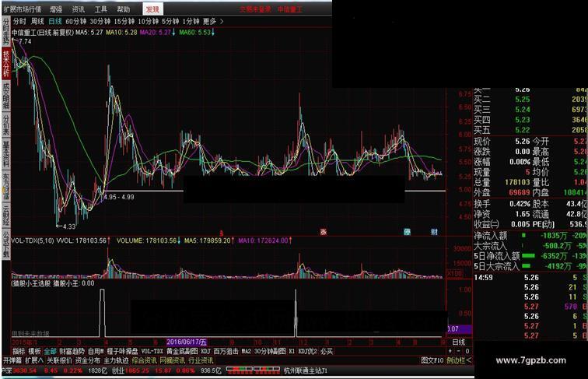Viewport: 588px width, 379px height.
Task: Switch to the 30分钟 period
Action: pyautogui.click(x=100, y=21)
